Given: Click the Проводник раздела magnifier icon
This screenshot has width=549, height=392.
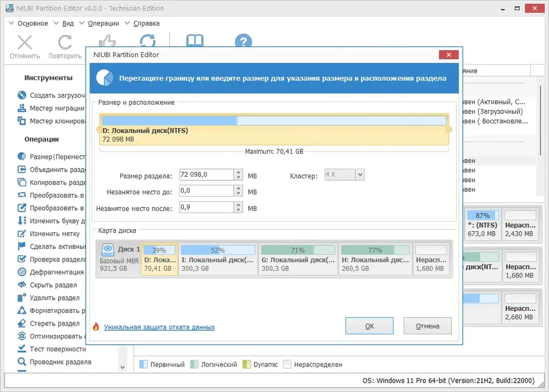Looking at the screenshot, I should pos(22,362).
